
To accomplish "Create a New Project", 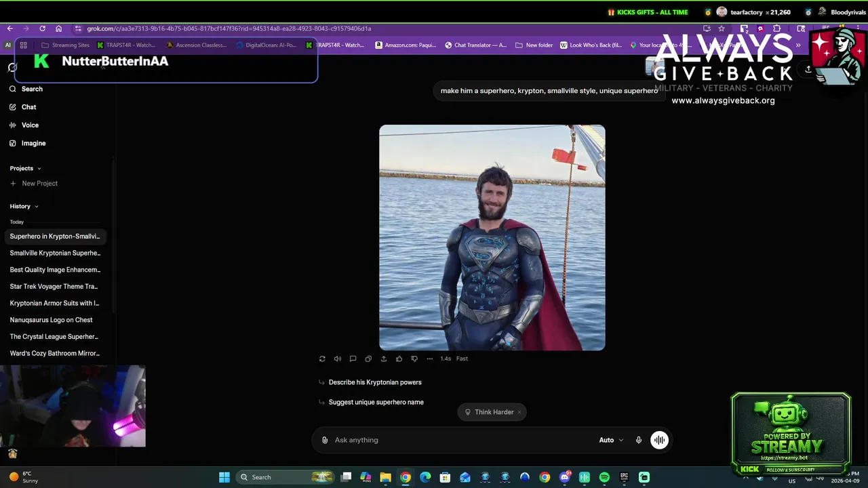I will [34, 184].
